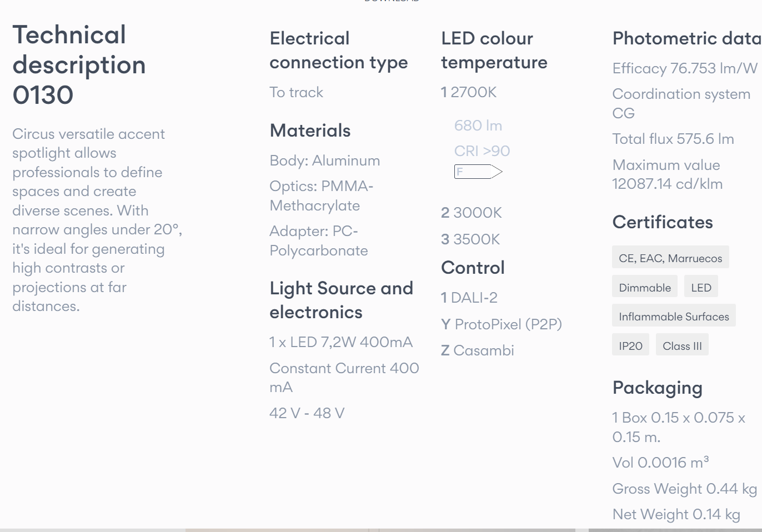Expand the 3000K colour temperature option
Image resolution: width=762 pixels, height=532 pixels.
[472, 213]
